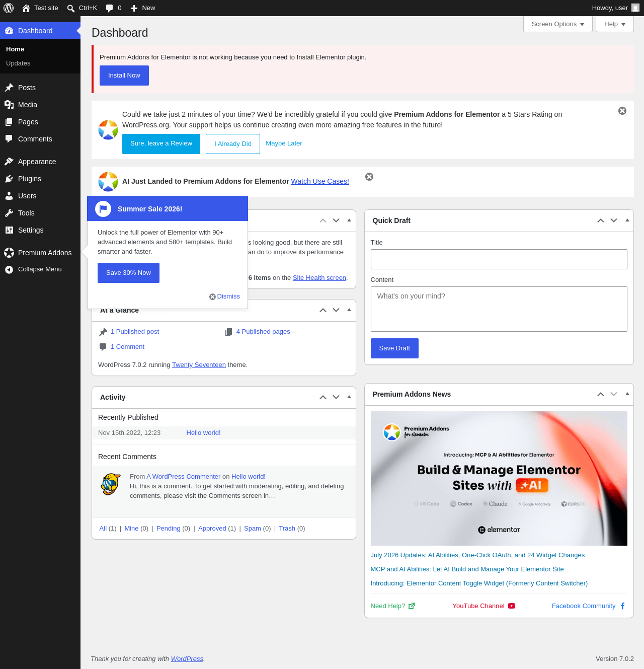Filter comments by Pending
The image size is (644, 669).
tap(168, 529)
